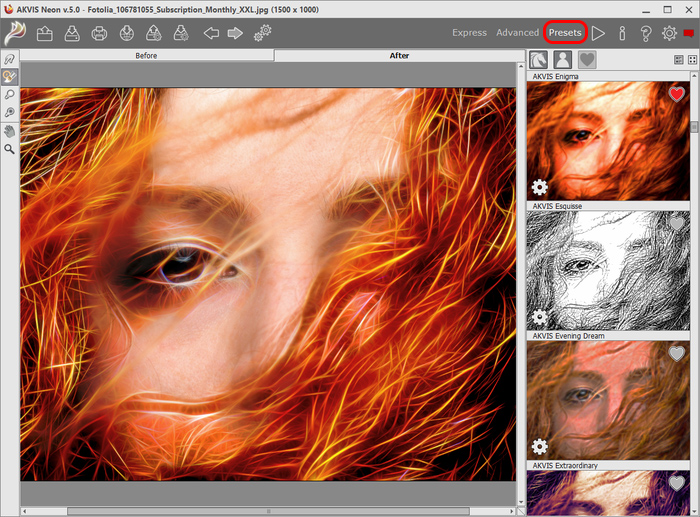Open AKVIS Evening Dream preset settings gear
The width and height of the screenshot is (700, 517).
tap(540, 446)
